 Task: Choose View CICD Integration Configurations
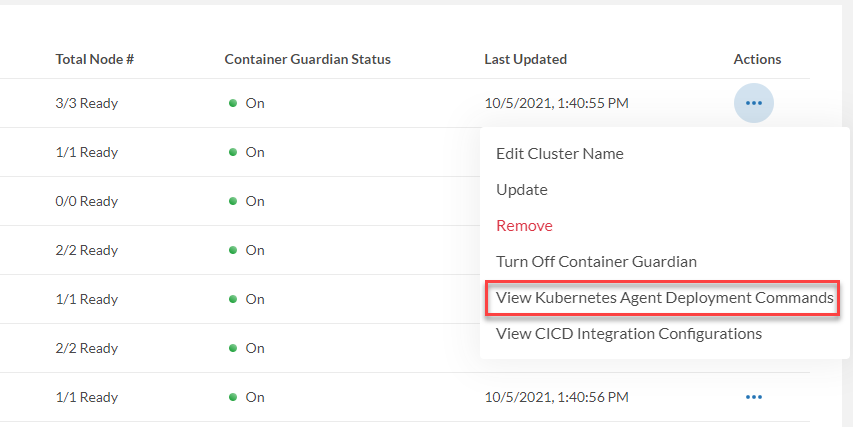point(628,334)
